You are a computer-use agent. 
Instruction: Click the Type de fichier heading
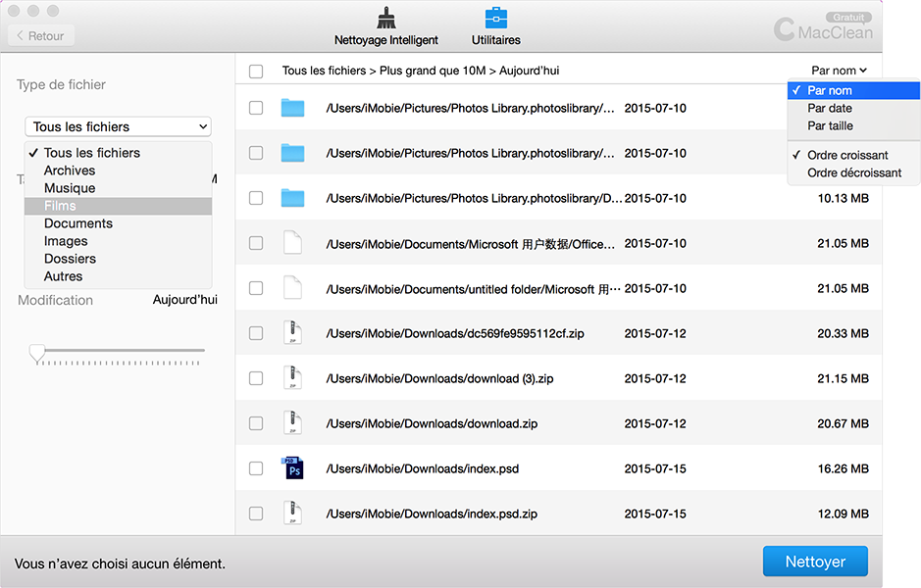click(61, 84)
